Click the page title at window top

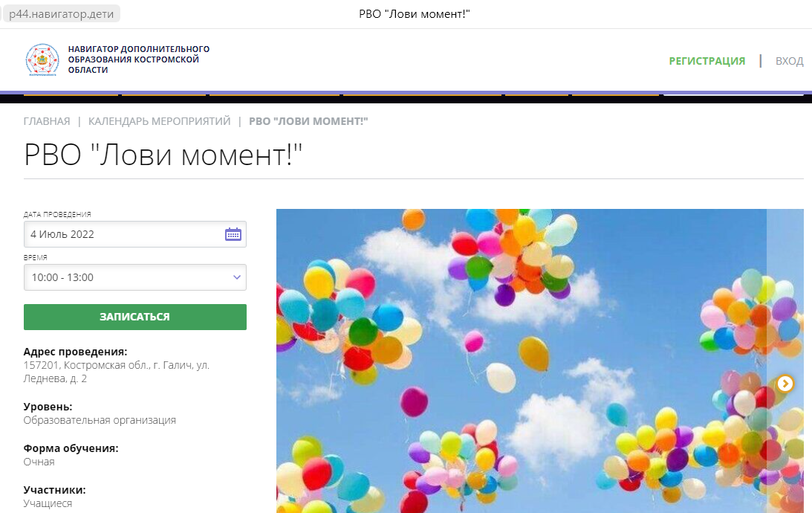tap(415, 14)
